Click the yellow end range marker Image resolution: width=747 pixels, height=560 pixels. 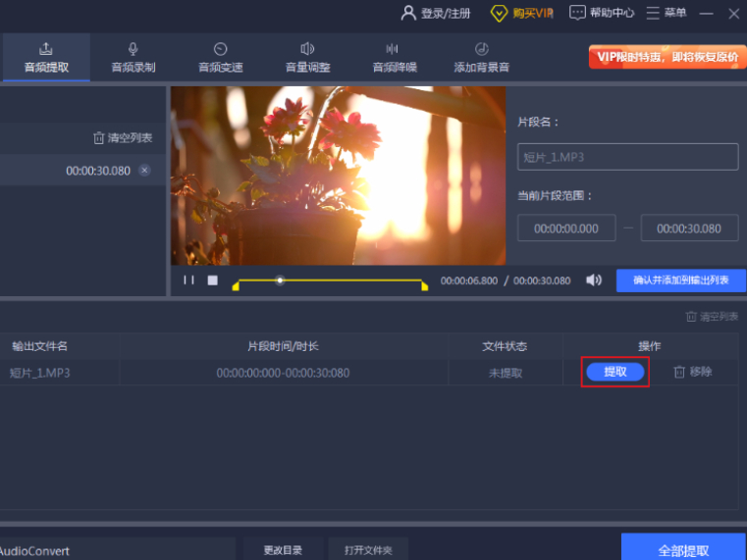pos(424,285)
